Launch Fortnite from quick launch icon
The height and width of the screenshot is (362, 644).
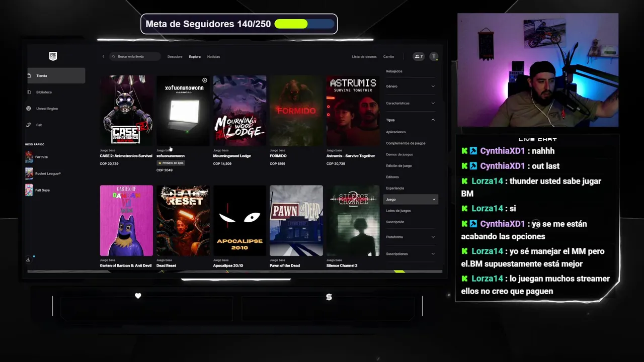29,157
